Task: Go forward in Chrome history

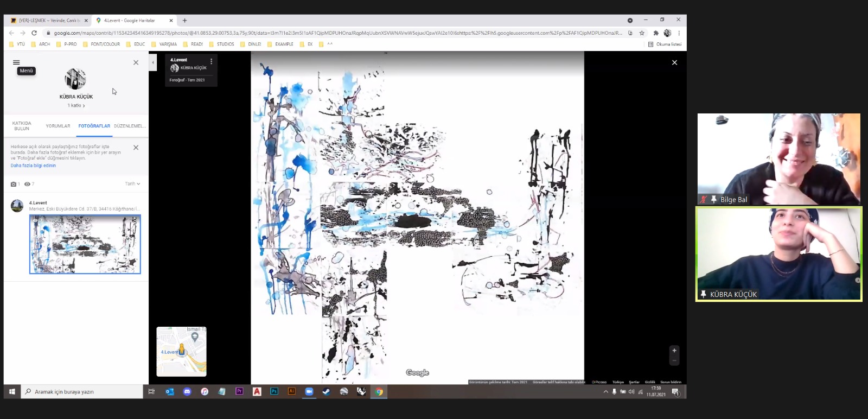Action: [x=23, y=33]
